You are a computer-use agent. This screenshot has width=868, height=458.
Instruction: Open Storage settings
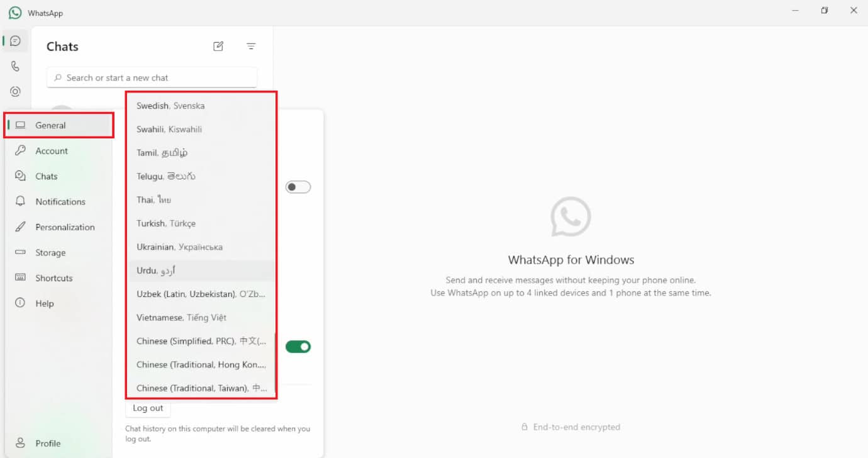pyautogui.click(x=59, y=252)
